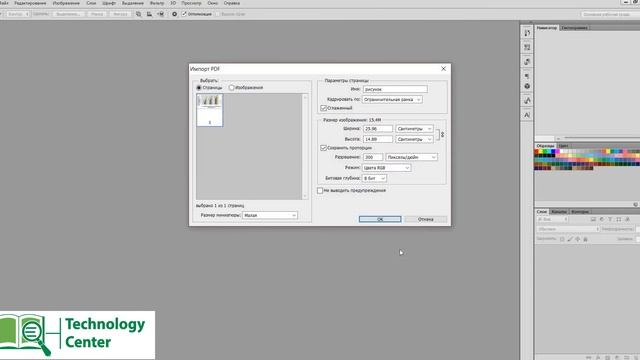Click the Имя name input field

[395, 89]
